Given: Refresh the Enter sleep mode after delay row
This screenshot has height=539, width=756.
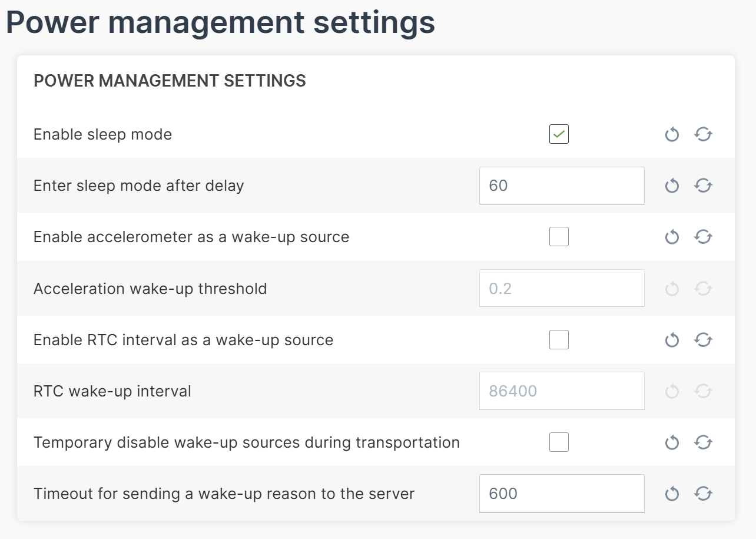Looking at the screenshot, I should click(703, 186).
